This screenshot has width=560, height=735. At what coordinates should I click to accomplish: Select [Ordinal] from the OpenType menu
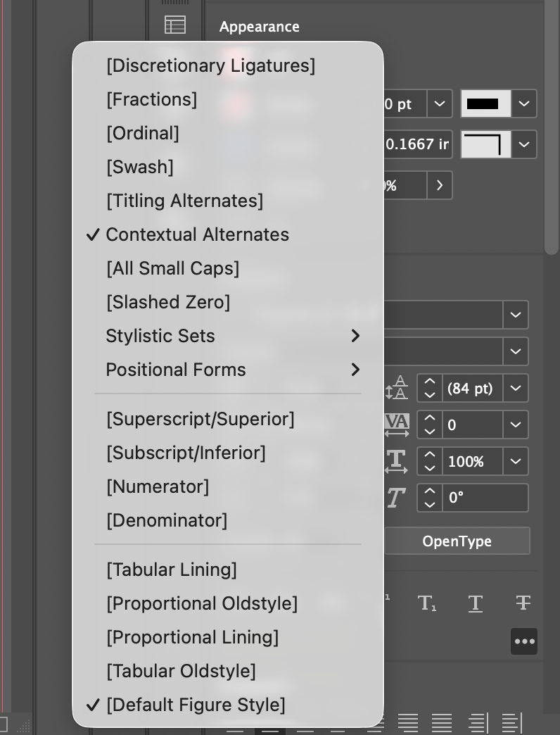point(143,133)
